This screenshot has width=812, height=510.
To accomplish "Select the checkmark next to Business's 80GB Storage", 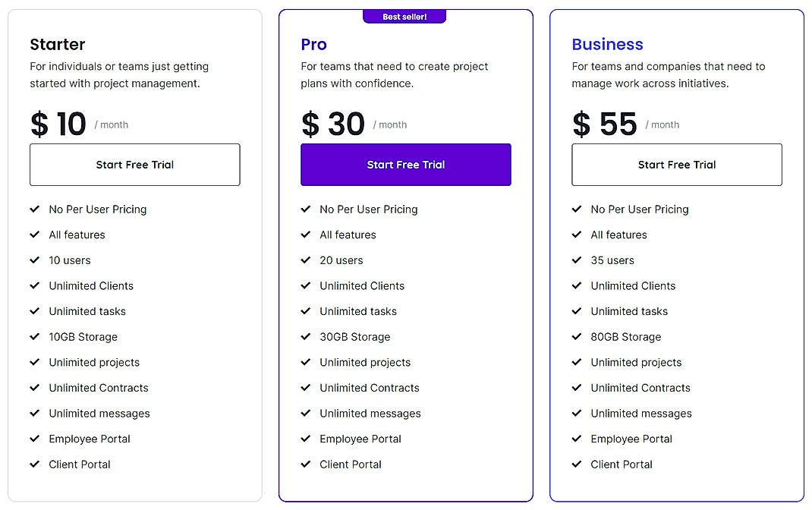I will (577, 336).
